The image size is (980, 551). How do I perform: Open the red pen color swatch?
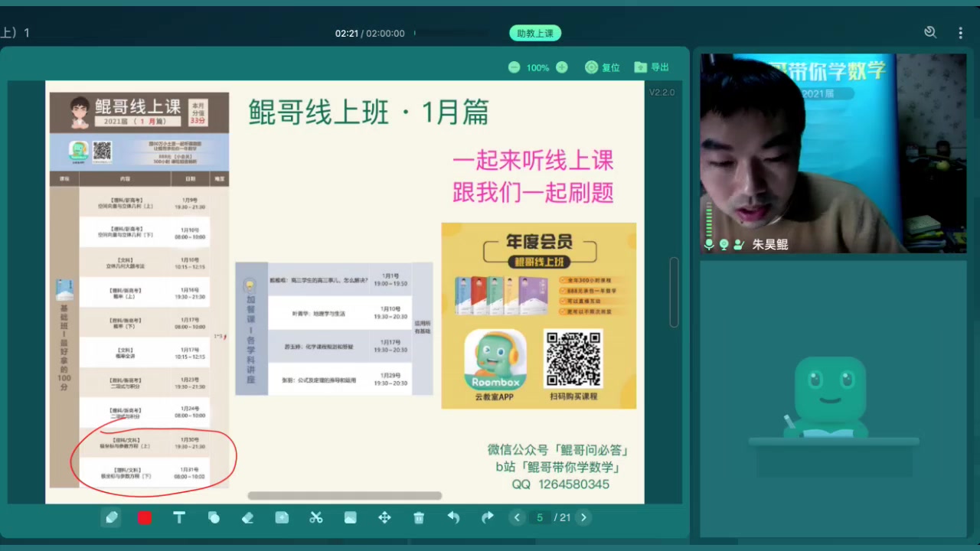pyautogui.click(x=144, y=517)
